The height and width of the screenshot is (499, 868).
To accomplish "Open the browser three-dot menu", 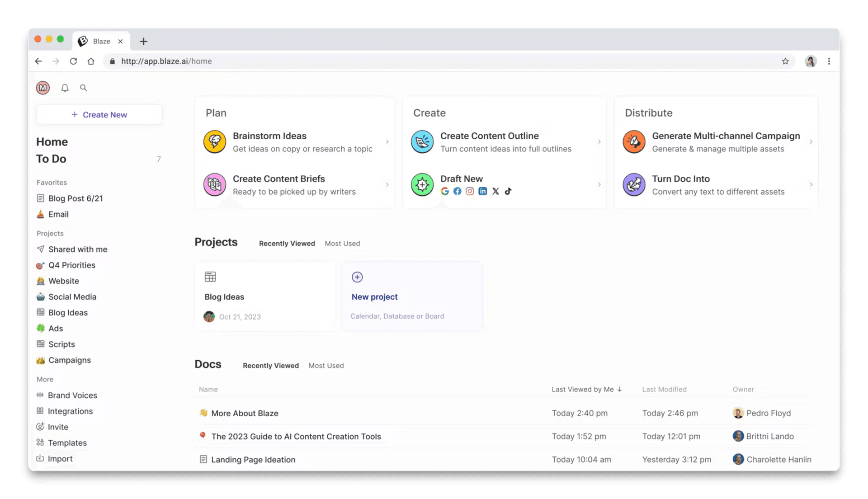I will (x=829, y=61).
